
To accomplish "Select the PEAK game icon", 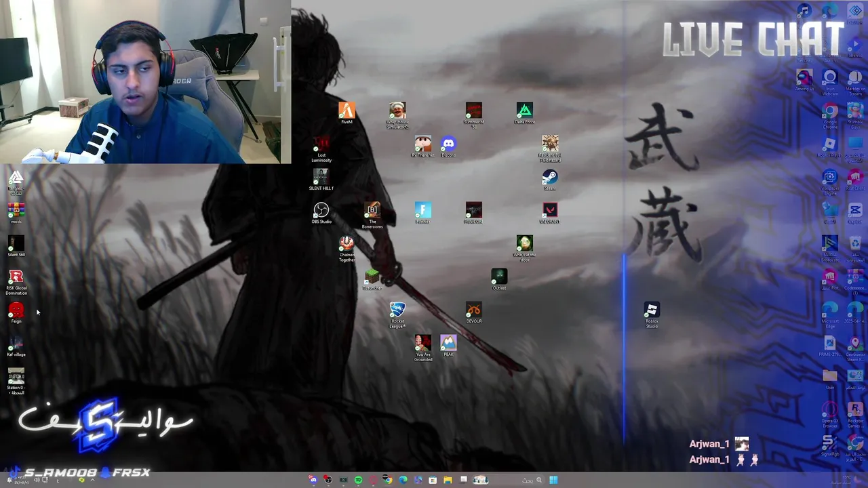I will (x=448, y=344).
